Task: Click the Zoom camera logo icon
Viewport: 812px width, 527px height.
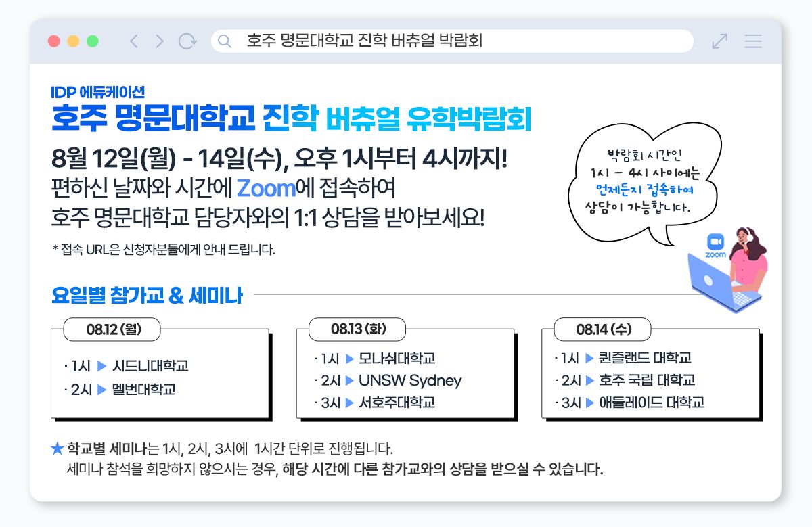Action: click(x=715, y=242)
